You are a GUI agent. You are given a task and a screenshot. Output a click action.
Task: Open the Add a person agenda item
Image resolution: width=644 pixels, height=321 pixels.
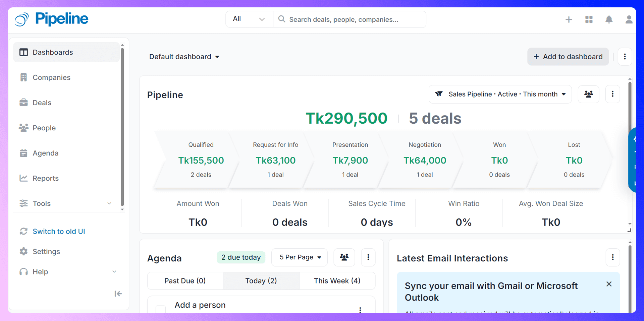coord(200,305)
